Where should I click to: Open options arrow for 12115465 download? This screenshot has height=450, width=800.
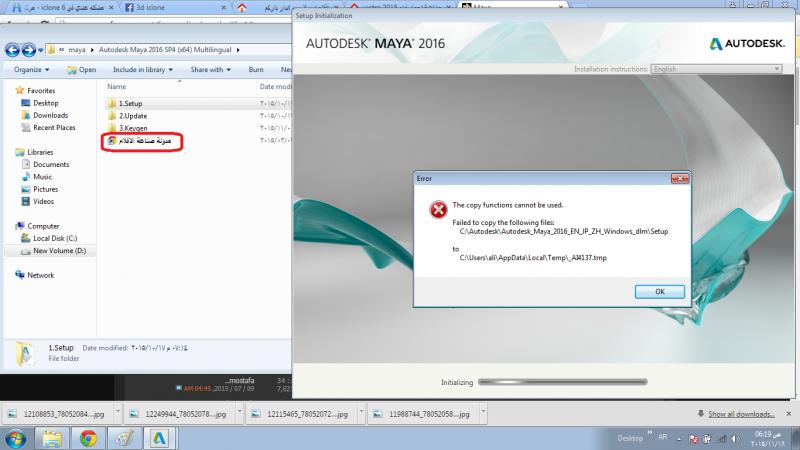tap(361, 410)
